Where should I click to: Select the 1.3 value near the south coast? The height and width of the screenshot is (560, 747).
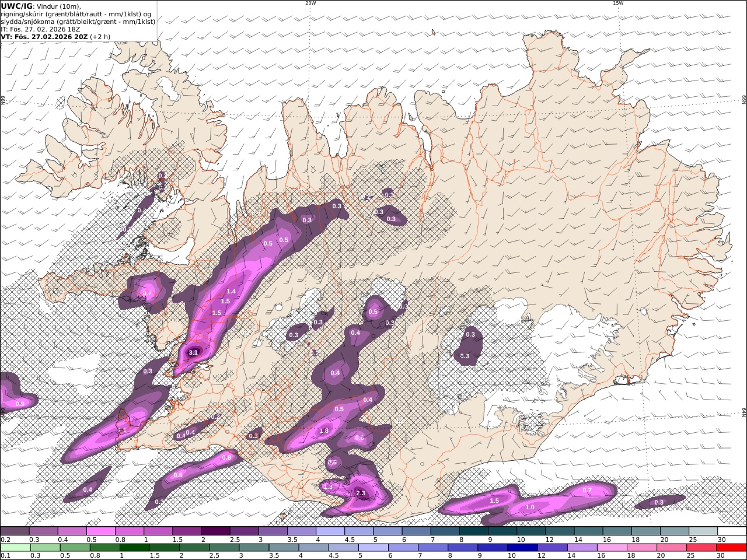tap(328, 487)
